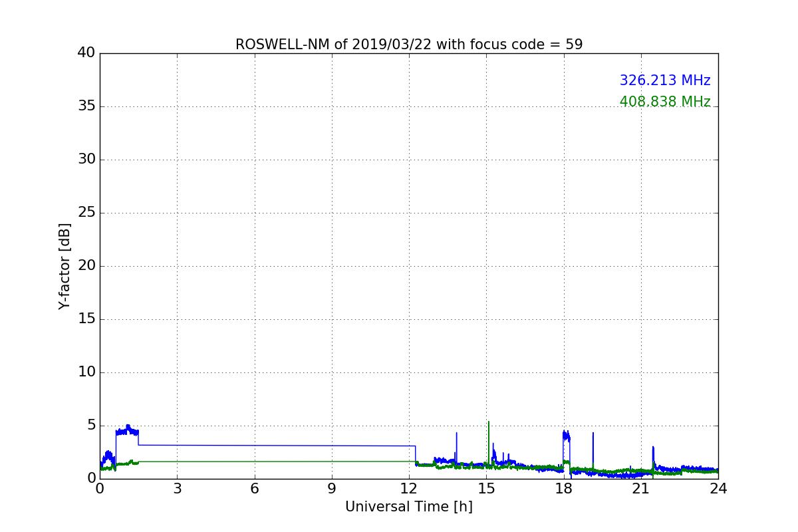
Task: Click the x-axis tick label '12'
Action: tap(409, 488)
